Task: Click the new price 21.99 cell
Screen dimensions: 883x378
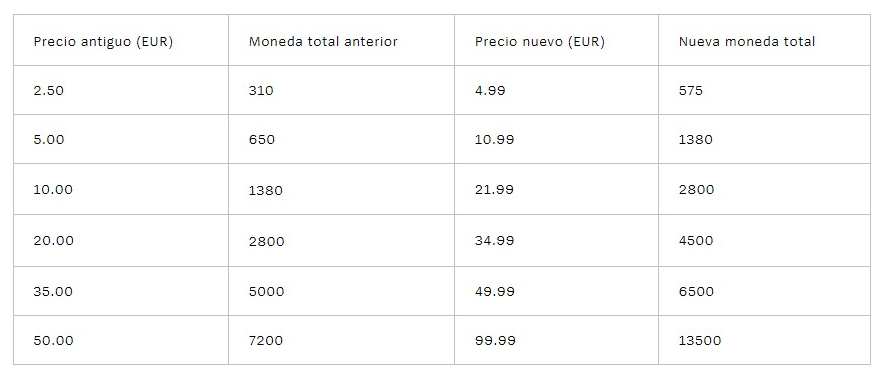Action: click(556, 189)
